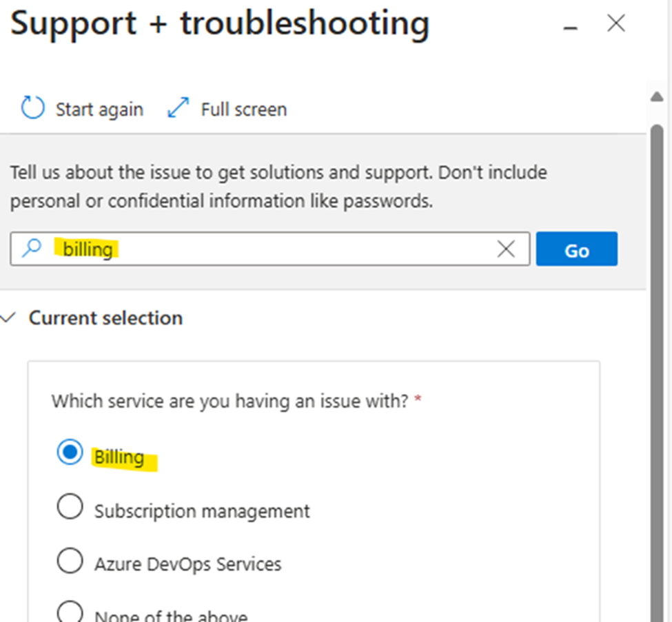Place cursor in the issue description search field

point(276,249)
